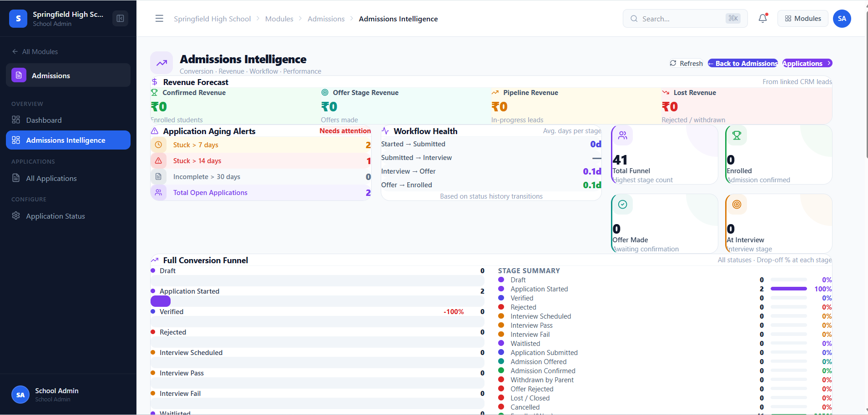Click the Started → Submitted workflow row
868x415 pixels.
491,144
